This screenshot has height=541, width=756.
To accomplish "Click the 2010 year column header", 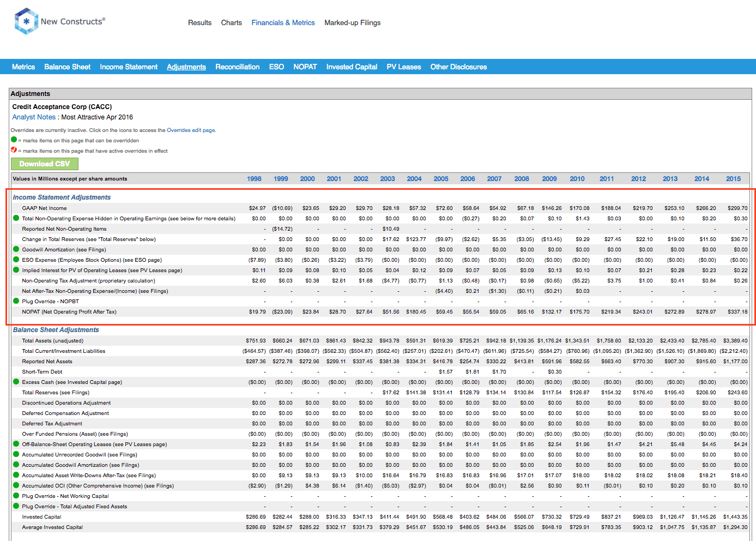I will pos(577,179).
